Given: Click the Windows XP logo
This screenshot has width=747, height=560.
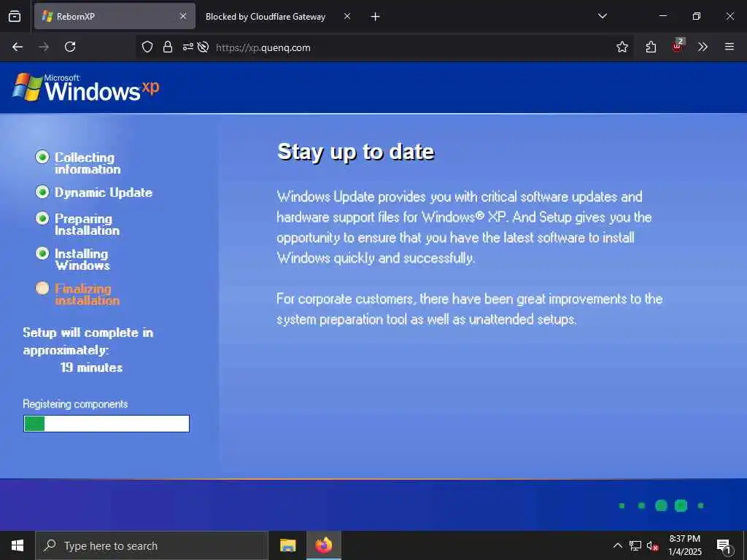Looking at the screenshot, I should (x=86, y=87).
